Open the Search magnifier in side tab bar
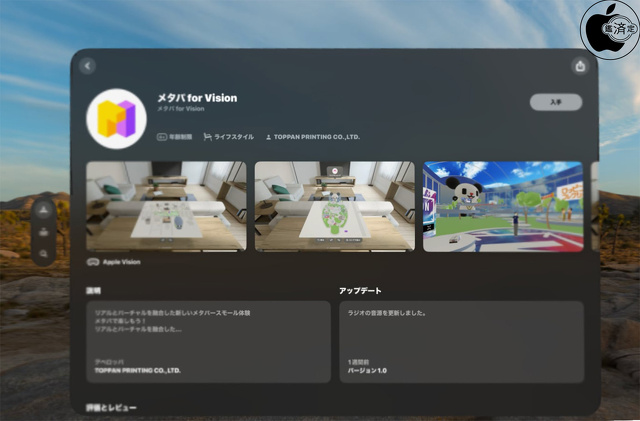This screenshot has height=421, width=640. point(43,256)
